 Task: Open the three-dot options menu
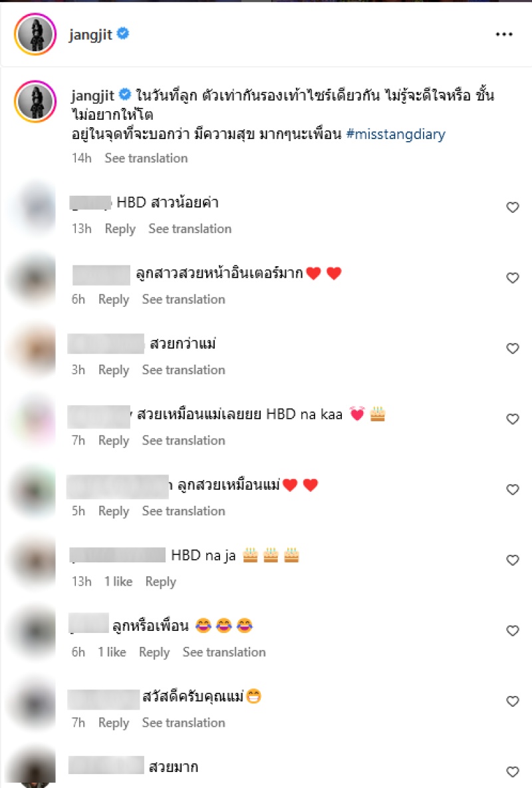click(x=504, y=34)
